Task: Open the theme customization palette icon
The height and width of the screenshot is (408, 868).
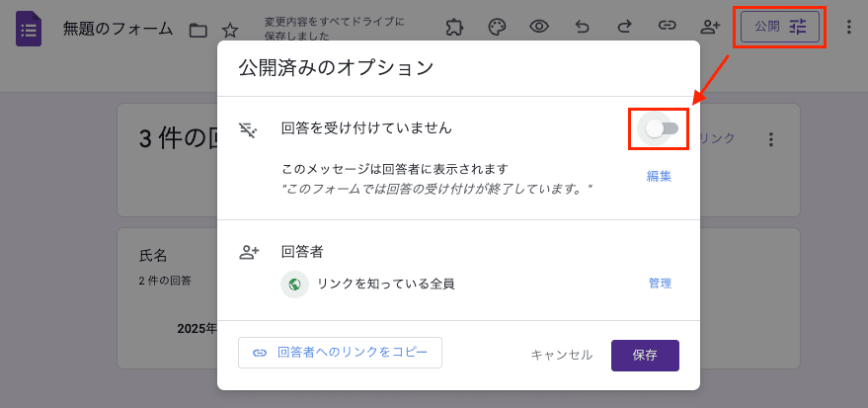Action: (x=497, y=27)
